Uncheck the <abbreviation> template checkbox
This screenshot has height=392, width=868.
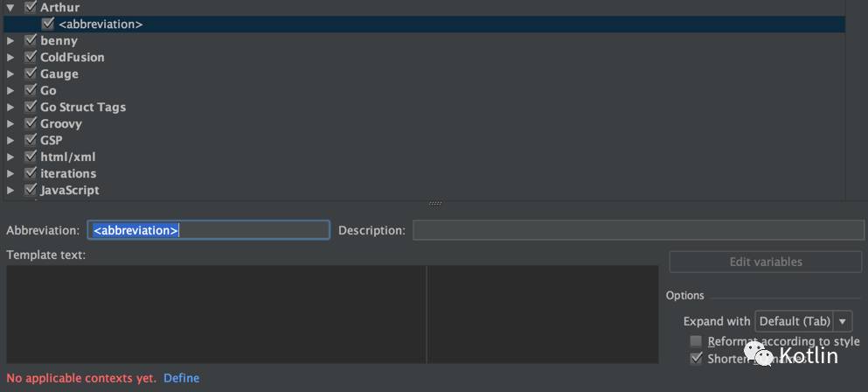(x=48, y=24)
